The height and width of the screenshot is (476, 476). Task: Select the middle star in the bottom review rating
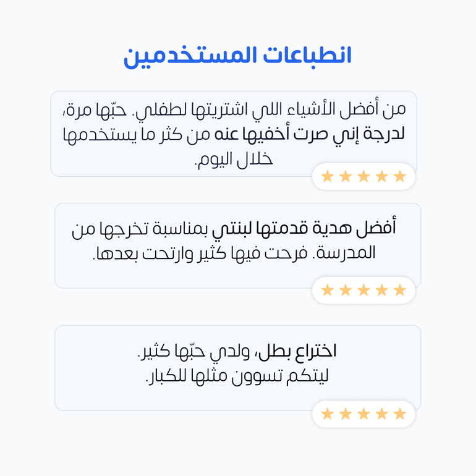pyautogui.click(x=363, y=414)
